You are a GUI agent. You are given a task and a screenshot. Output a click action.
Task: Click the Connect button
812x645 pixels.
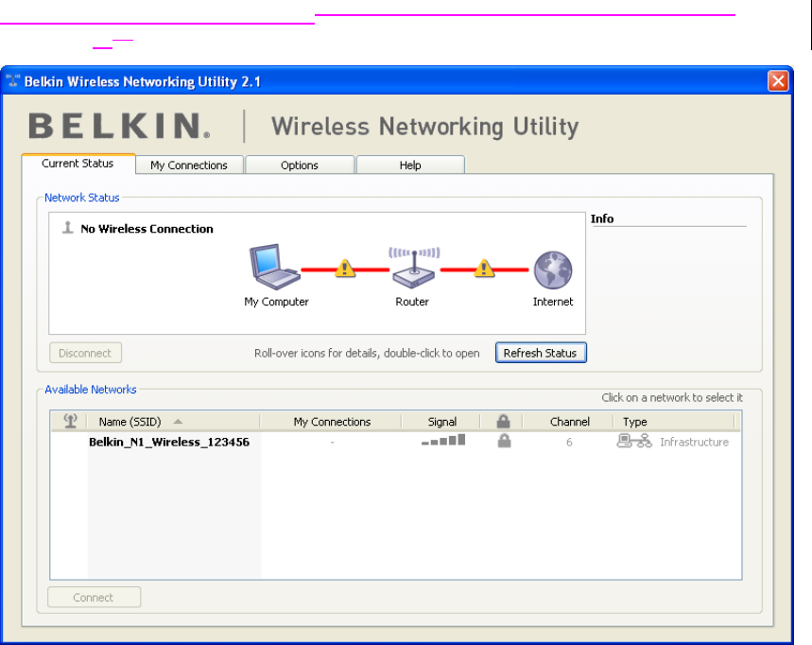coord(94,598)
